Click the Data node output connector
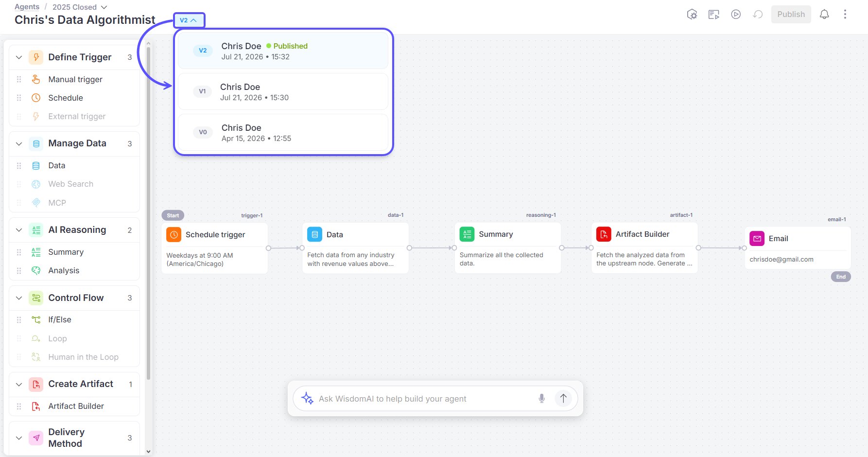 (x=409, y=248)
